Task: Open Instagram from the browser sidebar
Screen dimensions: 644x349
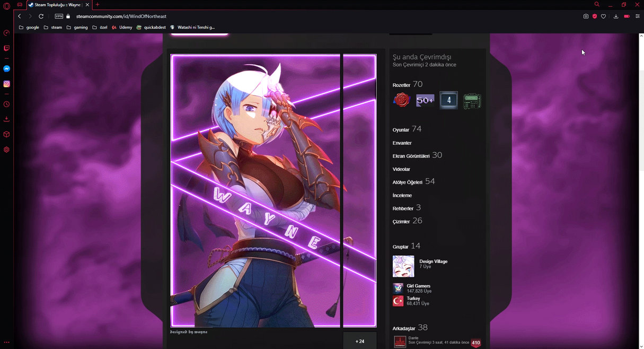Action: pos(6,84)
